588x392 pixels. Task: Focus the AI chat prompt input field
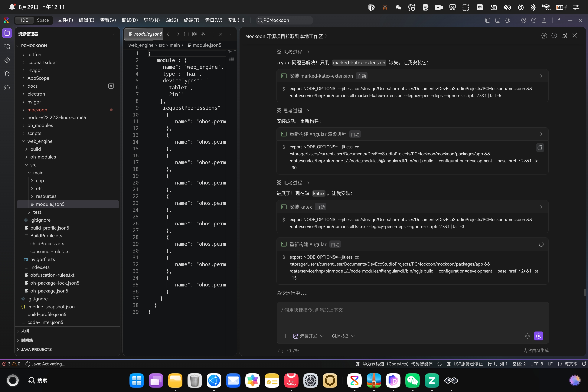pyautogui.click(x=412, y=315)
